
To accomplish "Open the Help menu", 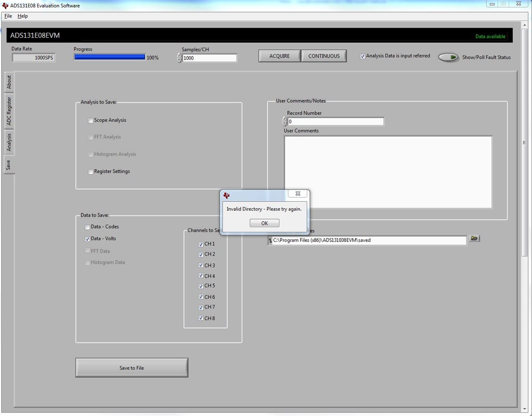I will (x=22, y=16).
